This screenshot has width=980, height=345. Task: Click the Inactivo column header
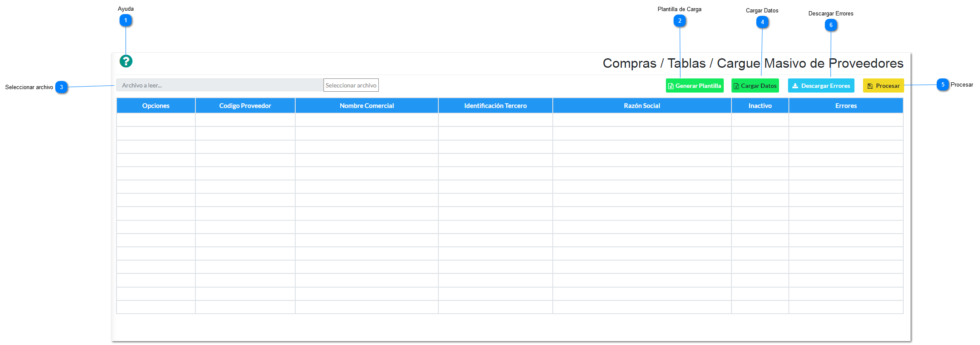(x=760, y=106)
